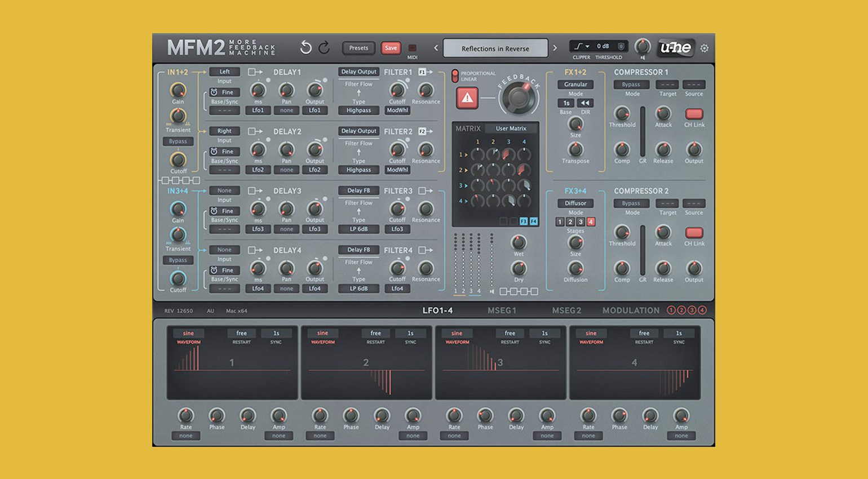Screen dimensions: 868x479
Task: Open the Presets browser
Action: point(358,48)
